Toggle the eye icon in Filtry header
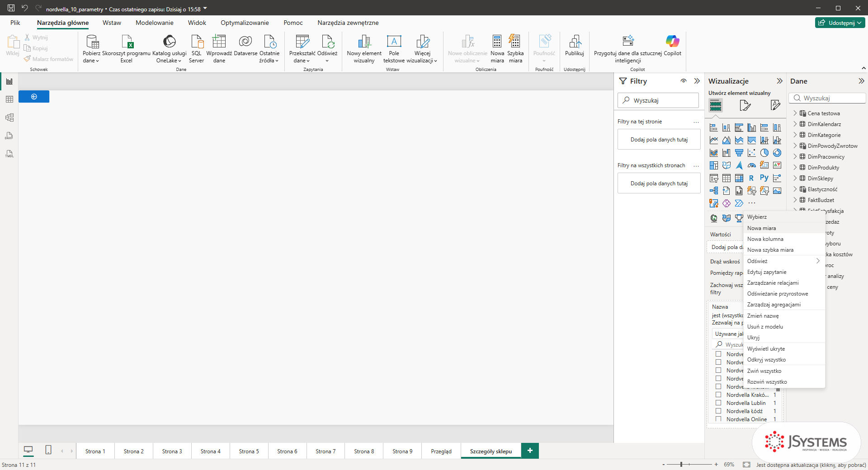Viewport: 868px width, 470px height. click(x=684, y=81)
